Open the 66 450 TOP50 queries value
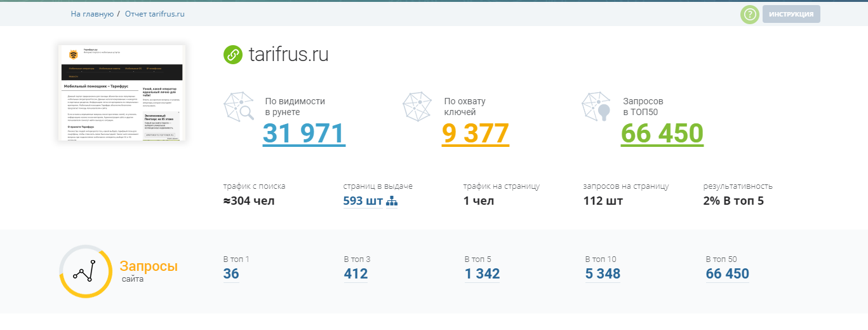The height and width of the screenshot is (330, 868). (x=662, y=134)
